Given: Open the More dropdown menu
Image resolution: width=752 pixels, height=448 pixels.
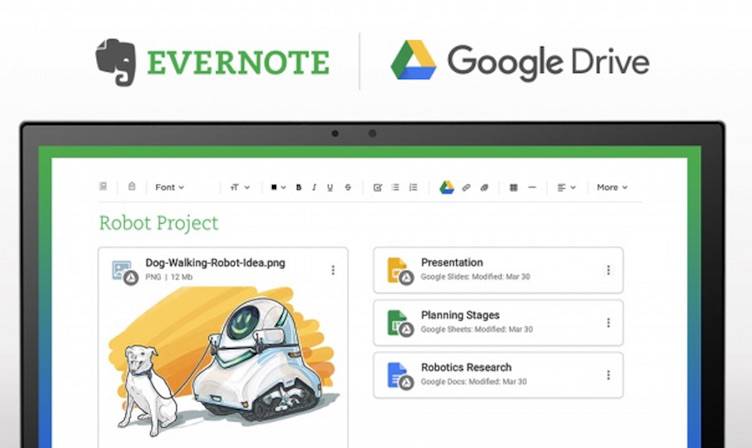Looking at the screenshot, I should [612, 187].
